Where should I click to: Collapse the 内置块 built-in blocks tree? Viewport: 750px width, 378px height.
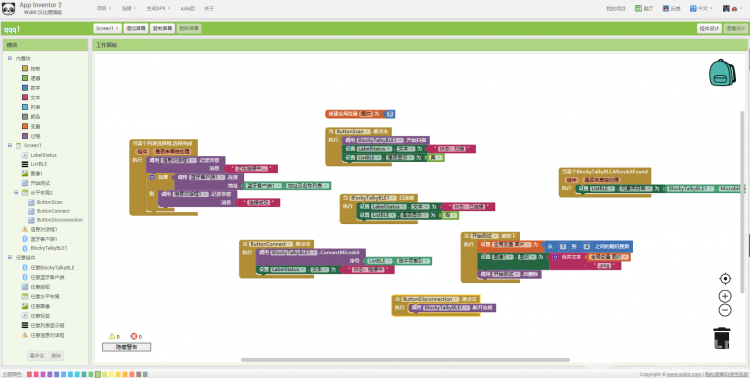pos(10,58)
